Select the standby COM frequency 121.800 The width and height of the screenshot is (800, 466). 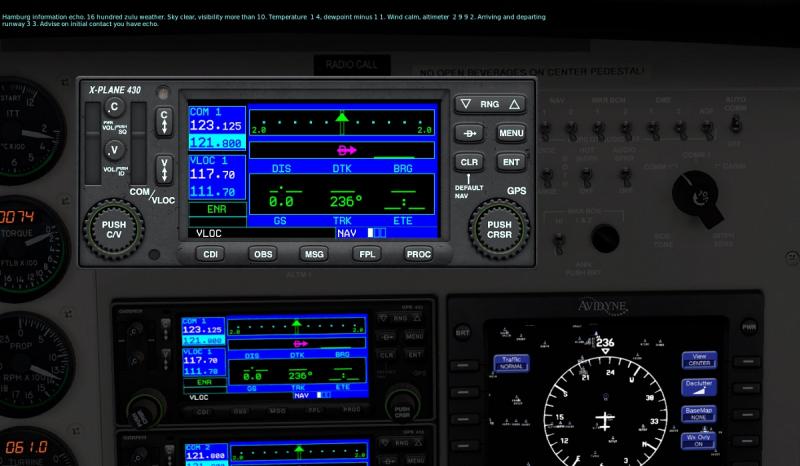216,143
